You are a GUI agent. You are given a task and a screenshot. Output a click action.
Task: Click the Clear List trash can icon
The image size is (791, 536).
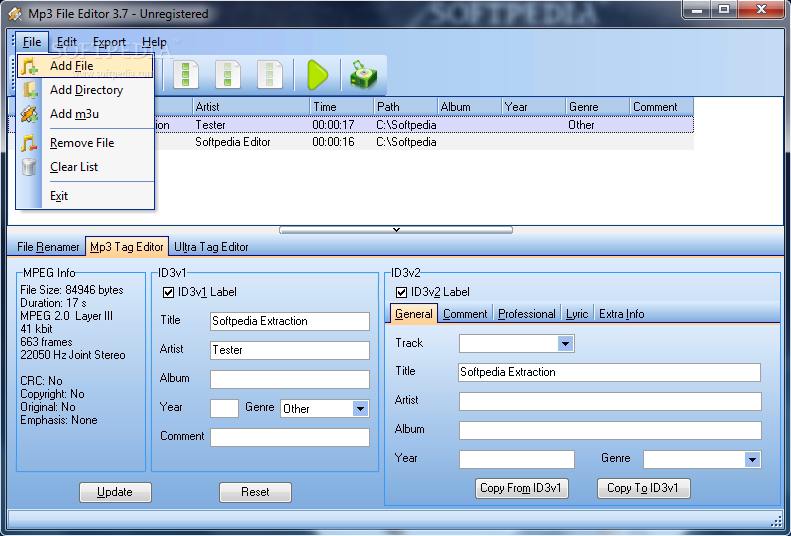tap(29, 167)
